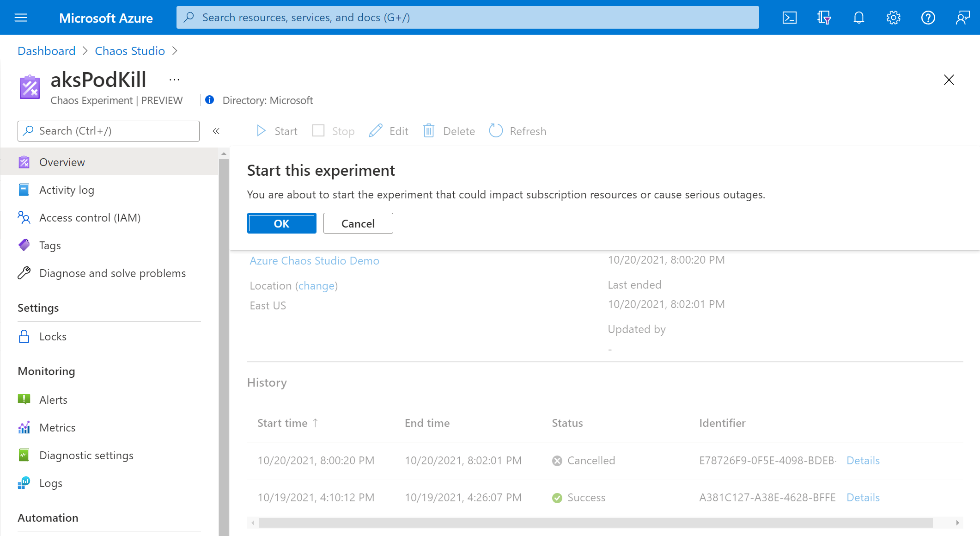980x536 pixels.
Task: Click the Location change link
Action: (317, 285)
